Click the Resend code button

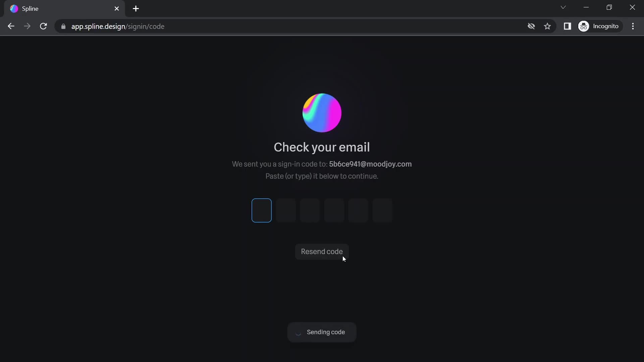tap(322, 251)
